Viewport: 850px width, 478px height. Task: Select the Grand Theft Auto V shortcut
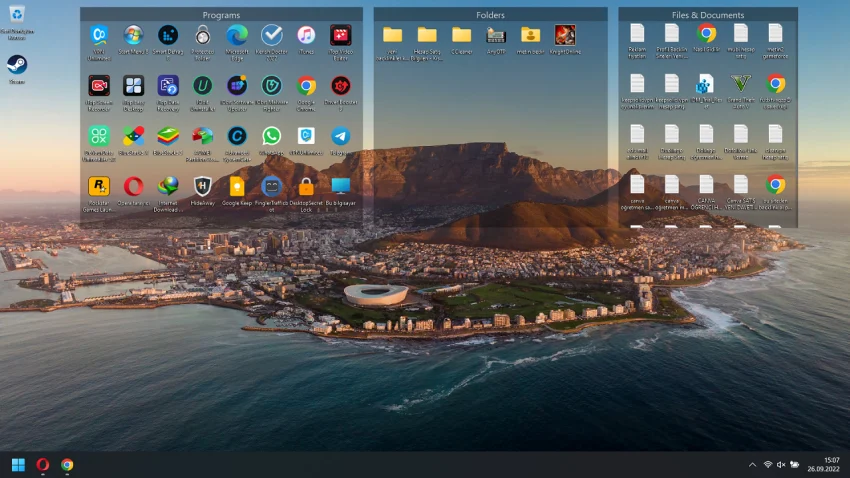[740, 84]
